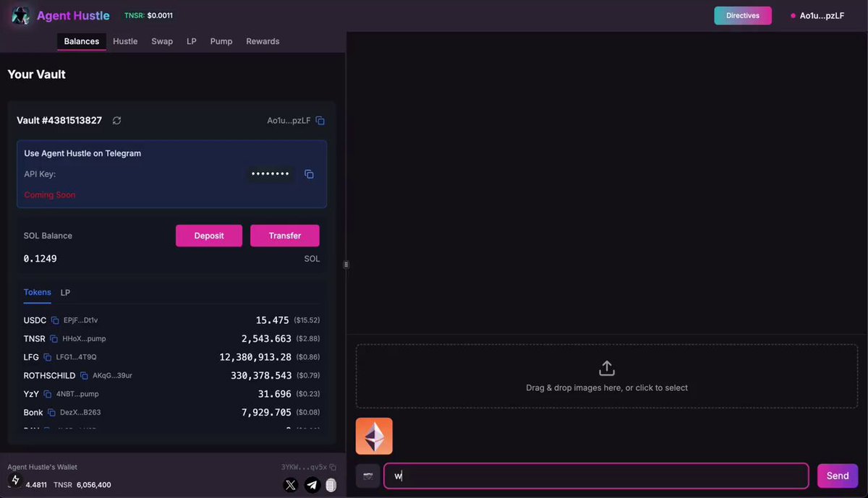Viewport: 868px width, 498px height.
Task: Click the Directives button
Action: 743,15
